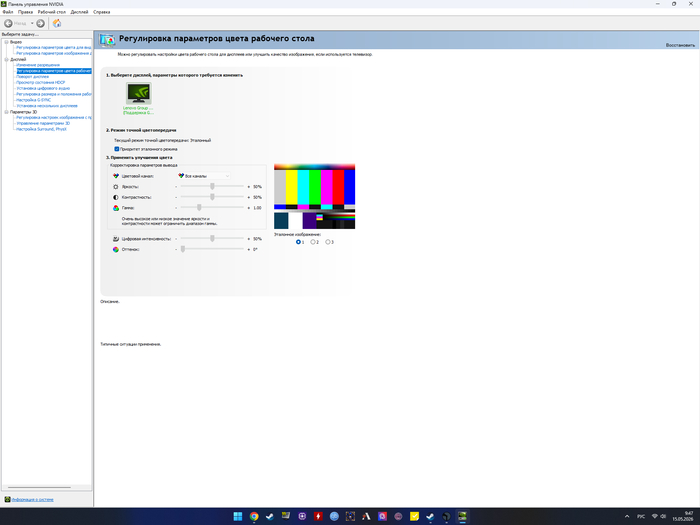Open Windows Start menu on taskbar

coord(238,516)
